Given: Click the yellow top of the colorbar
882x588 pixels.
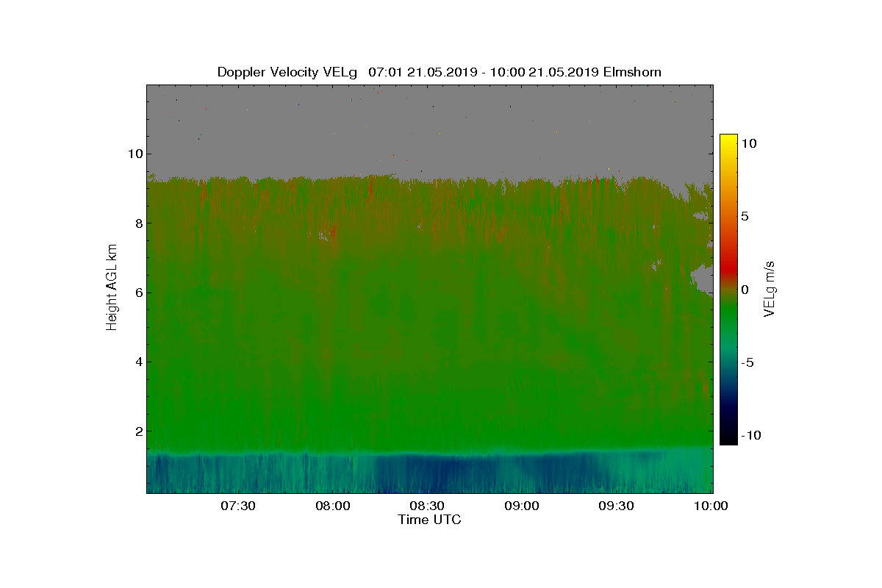Looking at the screenshot, I should coord(728,140).
